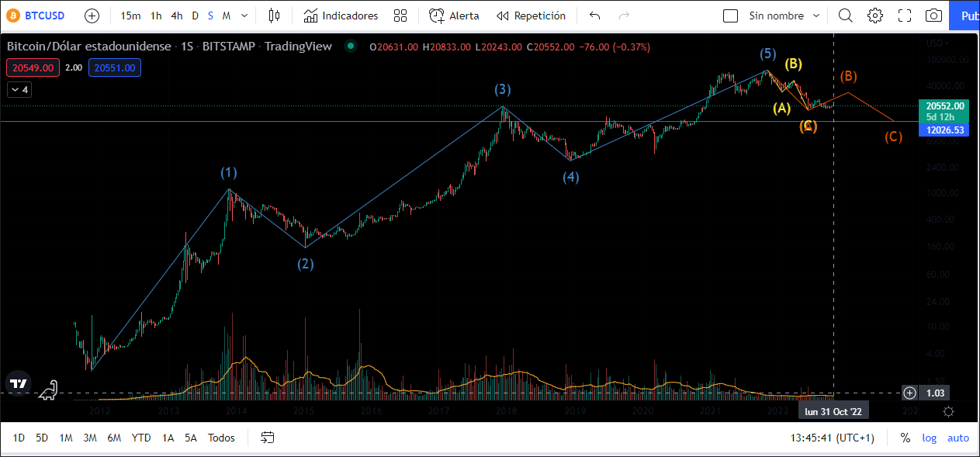Toggle the log scale

click(929, 438)
